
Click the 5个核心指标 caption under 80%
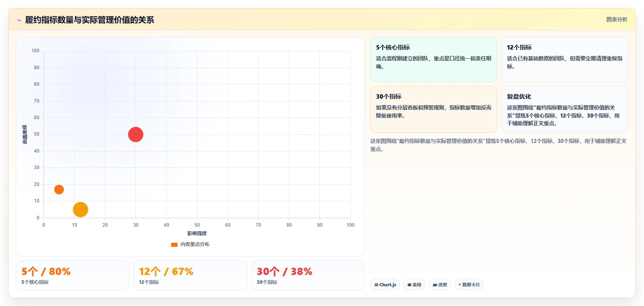pos(35,282)
